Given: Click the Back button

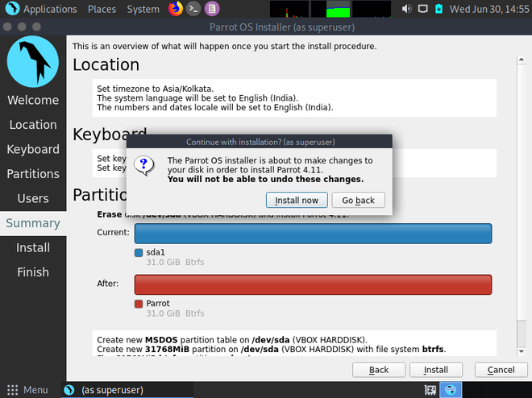Looking at the screenshot, I should click(x=379, y=370).
